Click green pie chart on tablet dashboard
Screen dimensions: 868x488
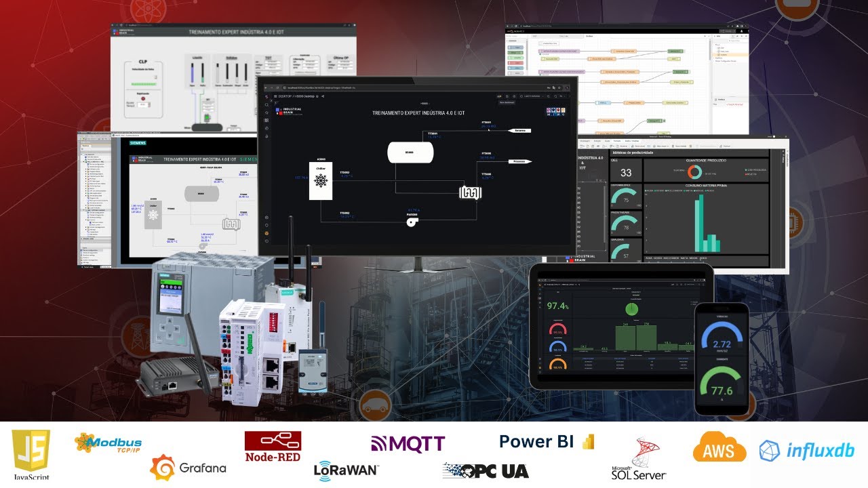[x=632, y=309]
